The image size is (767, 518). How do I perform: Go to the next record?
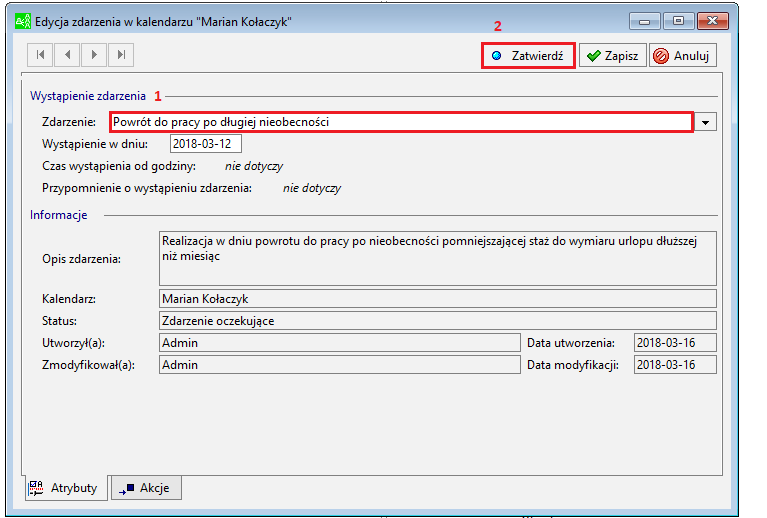(94, 54)
